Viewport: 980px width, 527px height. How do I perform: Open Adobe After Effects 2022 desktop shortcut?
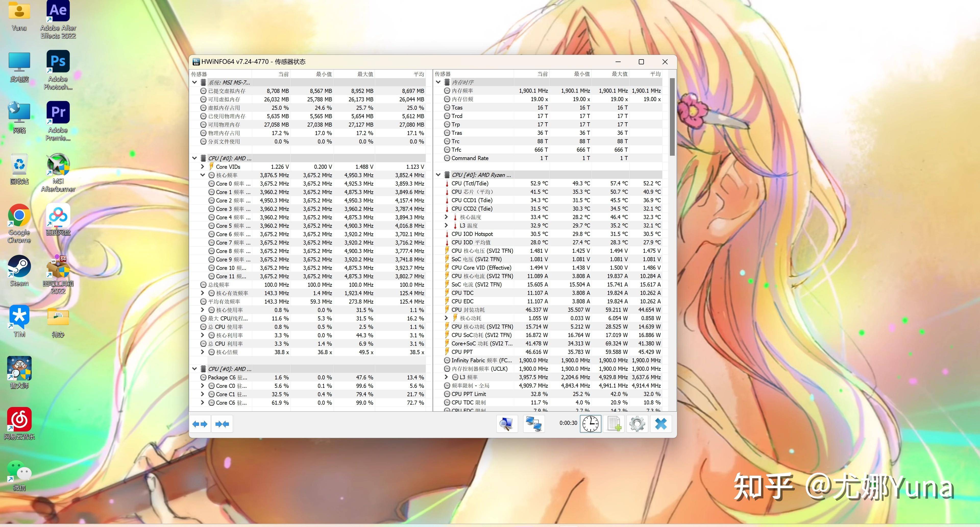[x=58, y=19]
